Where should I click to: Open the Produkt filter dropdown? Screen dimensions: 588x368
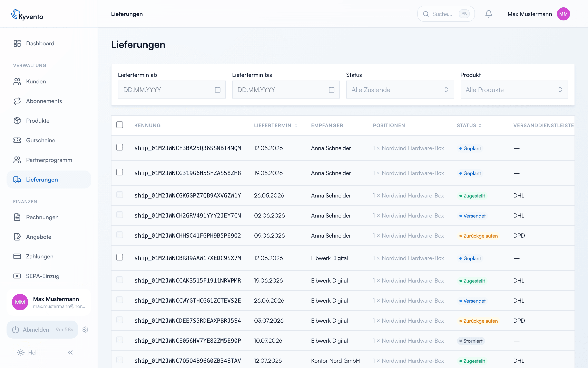click(514, 90)
